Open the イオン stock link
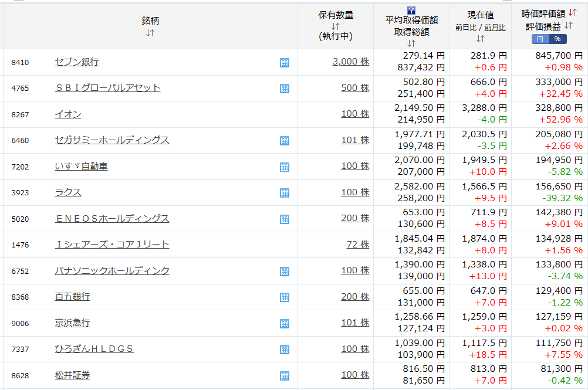The height and width of the screenshot is (390, 588). (68, 114)
